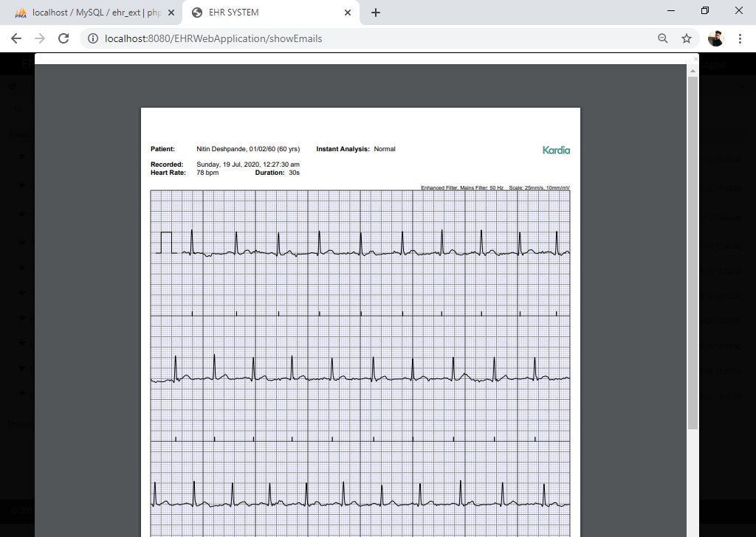The width and height of the screenshot is (756, 537).
Task: Open the Chrome profile avatar
Action: (715, 38)
